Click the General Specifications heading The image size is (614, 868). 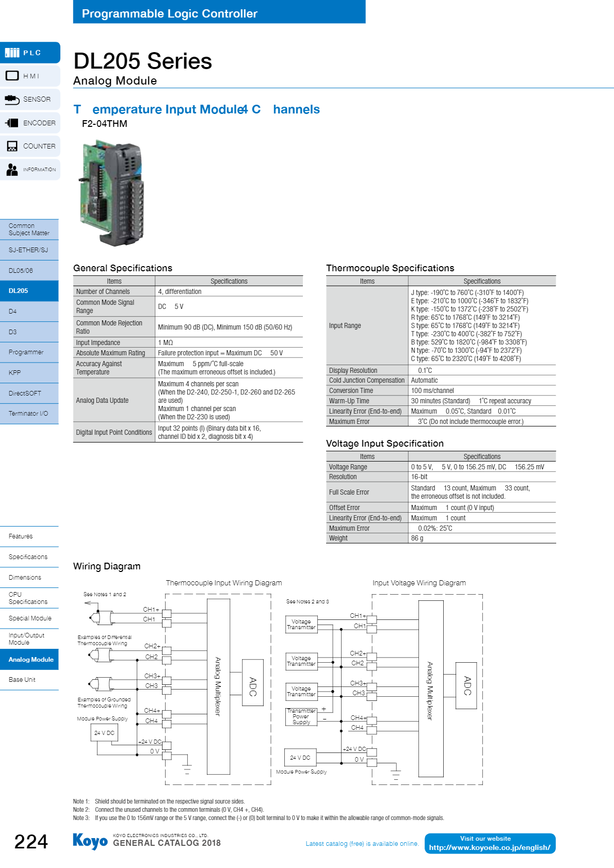(123, 268)
